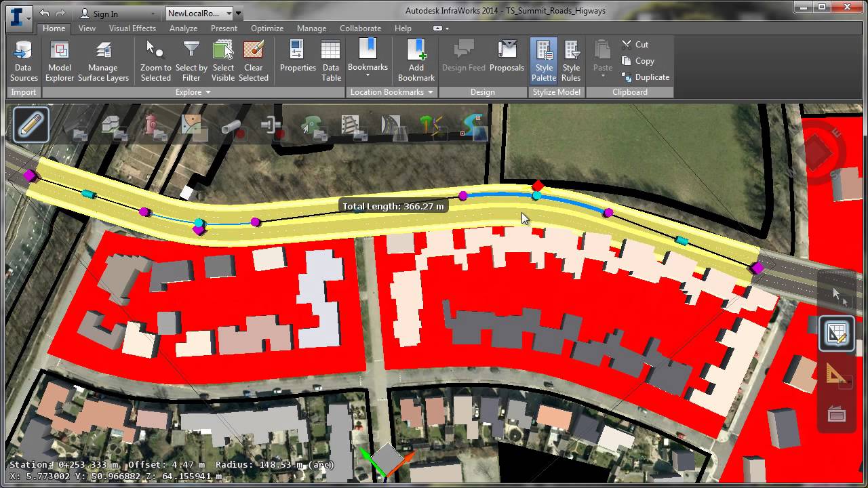Click the storyboard clapper icon on right bar
The width and height of the screenshot is (868, 488).
coord(837,413)
